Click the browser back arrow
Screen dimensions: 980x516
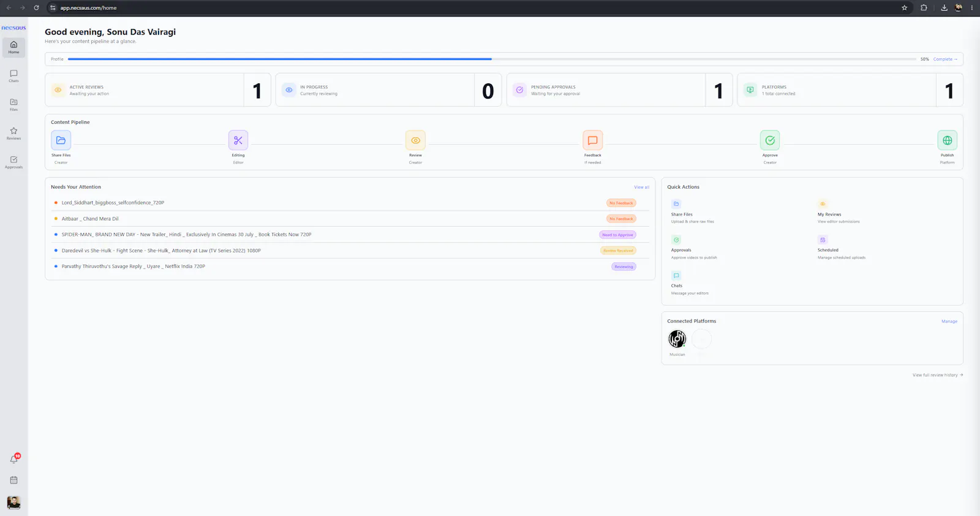click(x=9, y=8)
